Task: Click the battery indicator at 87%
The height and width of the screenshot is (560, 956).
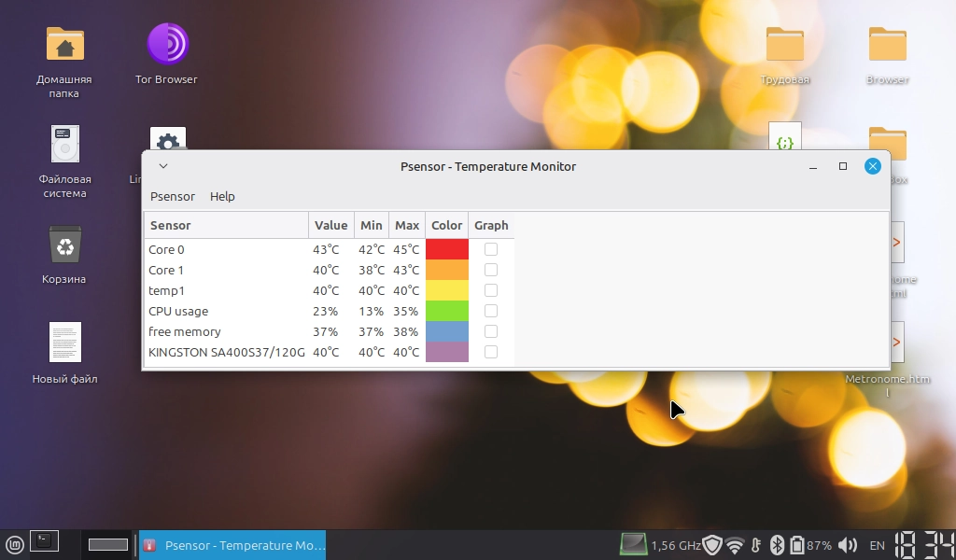Action: click(810, 545)
